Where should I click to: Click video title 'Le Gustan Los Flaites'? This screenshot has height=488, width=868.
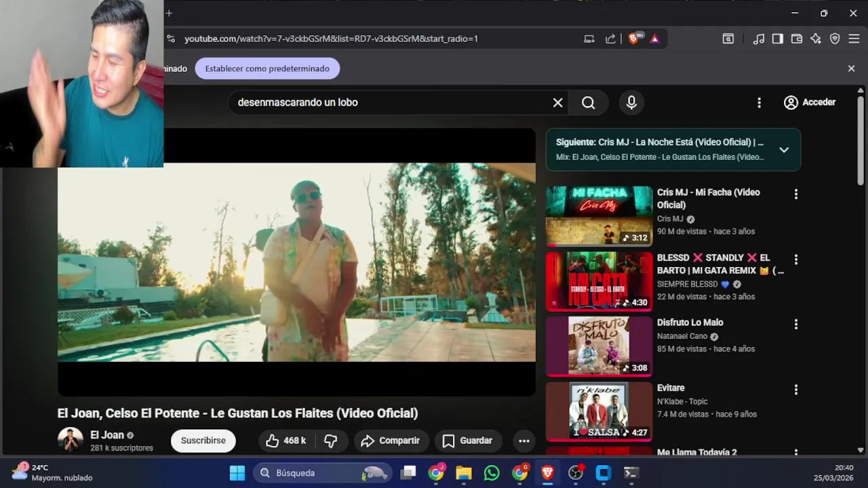pyautogui.click(x=237, y=413)
